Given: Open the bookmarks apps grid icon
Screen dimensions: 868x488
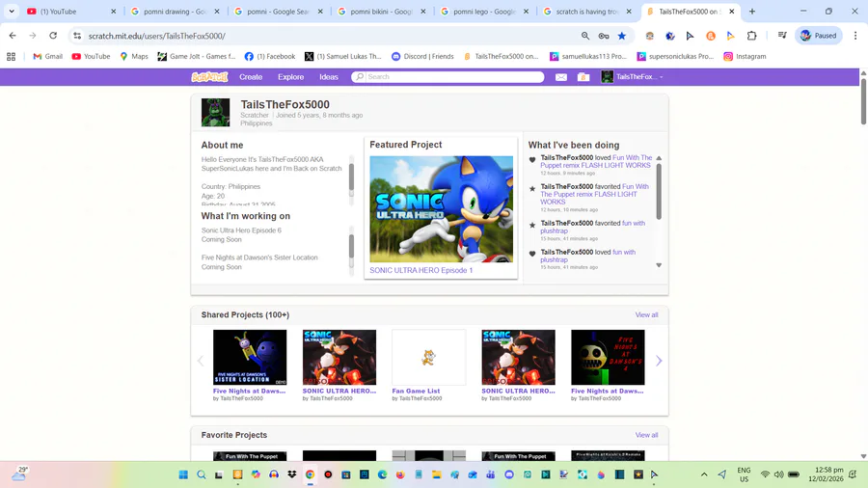Looking at the screenshot, I should click(11, 56).
